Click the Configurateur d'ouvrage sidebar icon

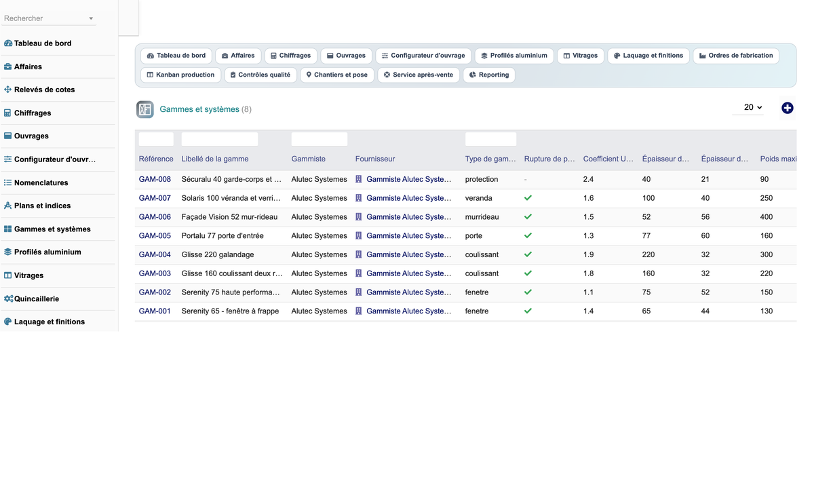[x=8, y=159]
